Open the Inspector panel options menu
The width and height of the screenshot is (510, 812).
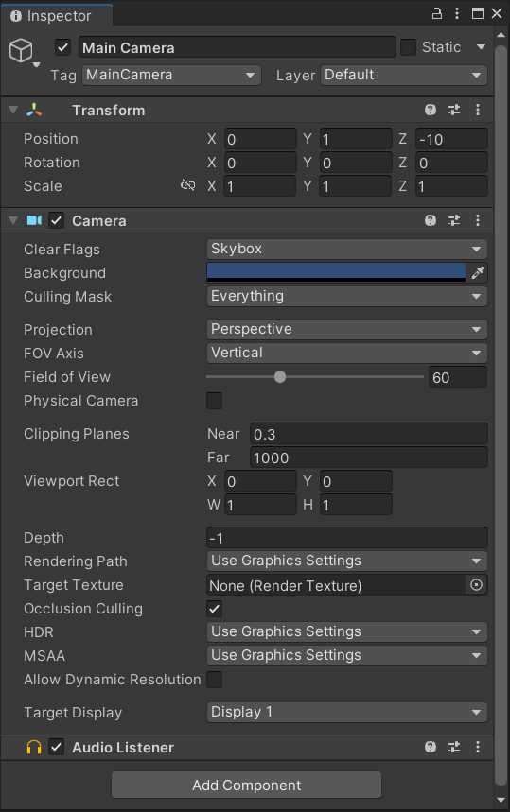(457, 13)
